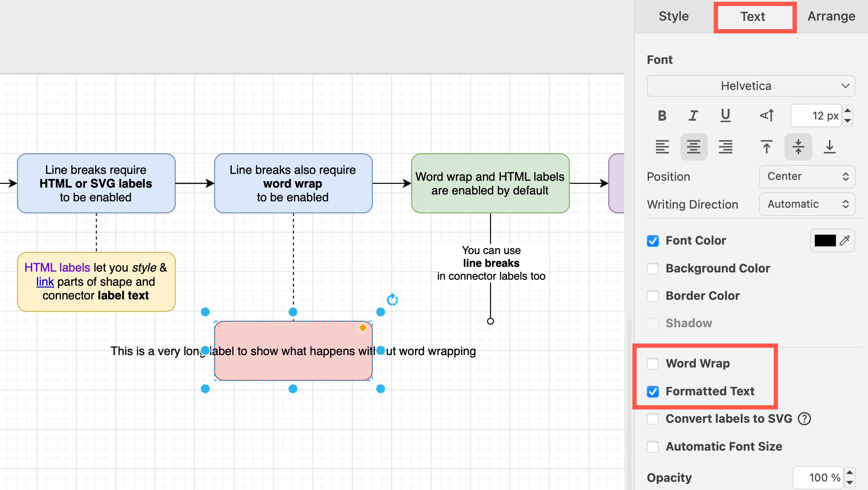The image size is (868, 490).
Task: Click the rotate handle of the selected shape
Action: coord(392,299)
